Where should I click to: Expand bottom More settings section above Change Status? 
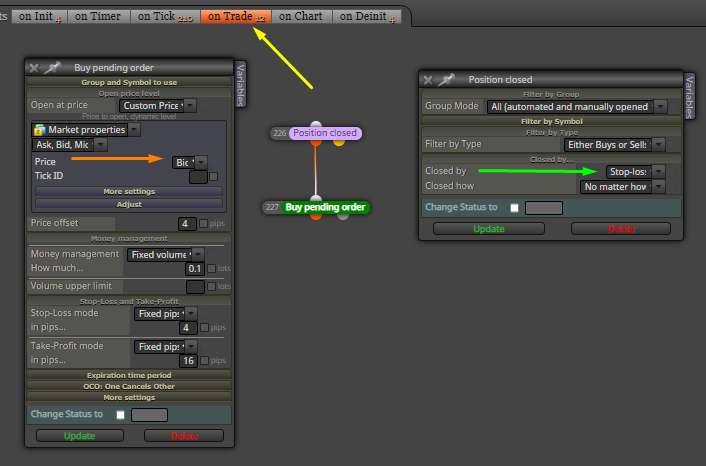(129, 398)
